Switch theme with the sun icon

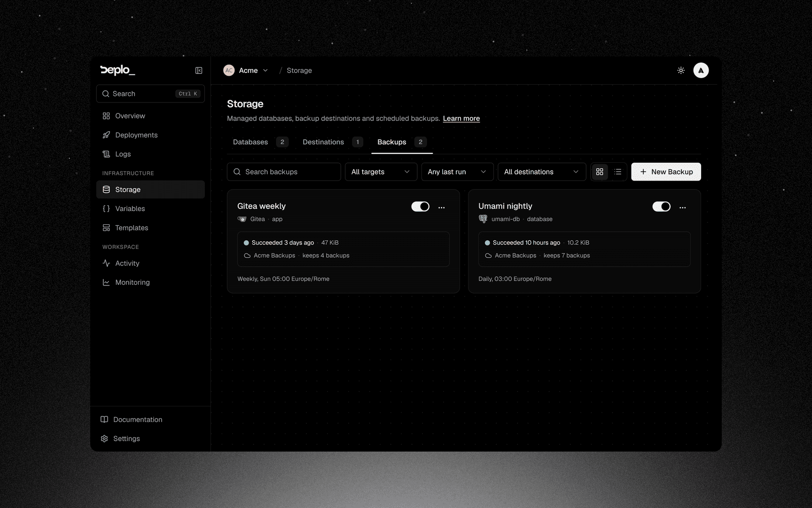click(x=681, y=71)
